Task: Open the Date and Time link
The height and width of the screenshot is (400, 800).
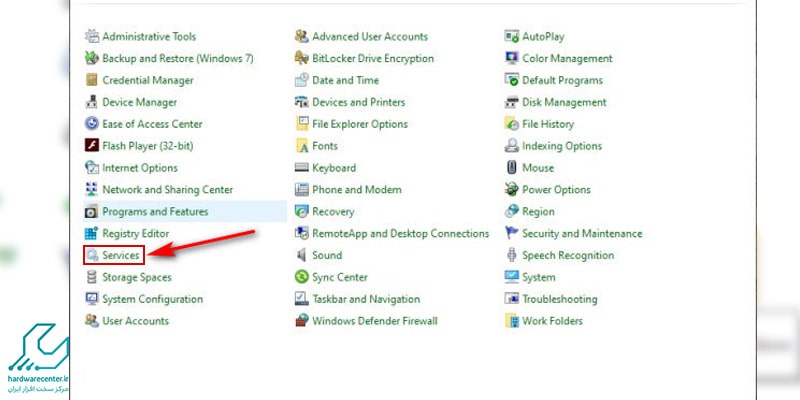Action: pyautogui.click(x=345, y=80)
